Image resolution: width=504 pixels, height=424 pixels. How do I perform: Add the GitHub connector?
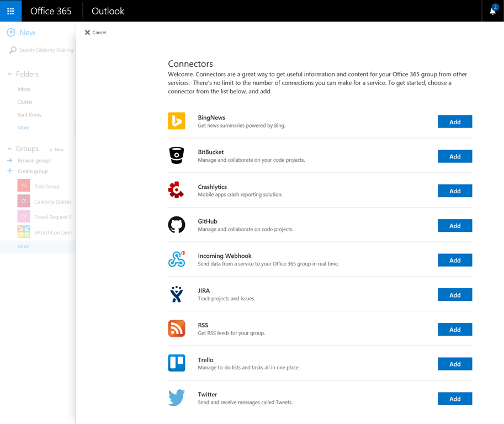tap(455, 226)
